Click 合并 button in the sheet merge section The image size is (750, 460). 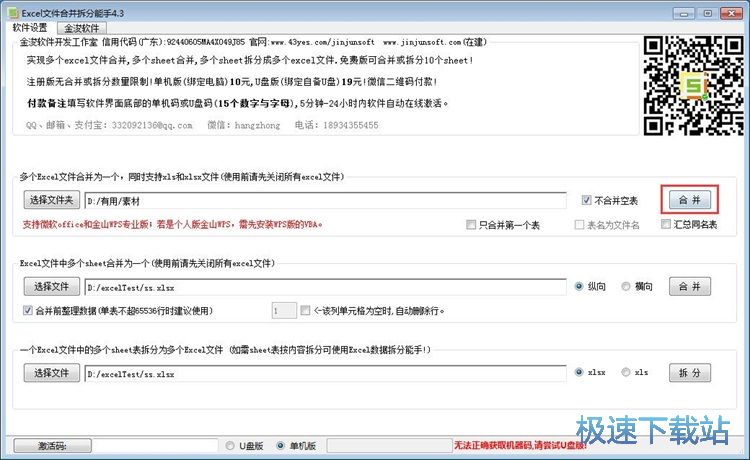(x=690, y=286)
